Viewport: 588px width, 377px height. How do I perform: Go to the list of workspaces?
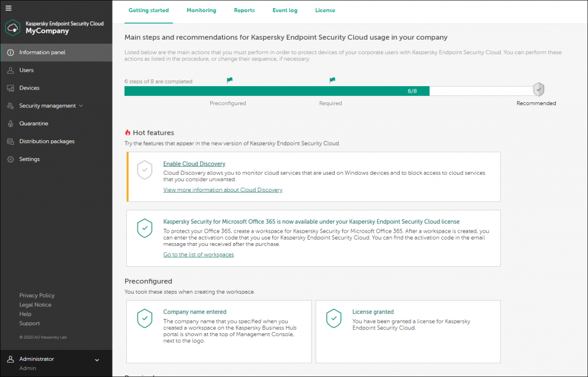pyautogui.click(x=198, y=254)
